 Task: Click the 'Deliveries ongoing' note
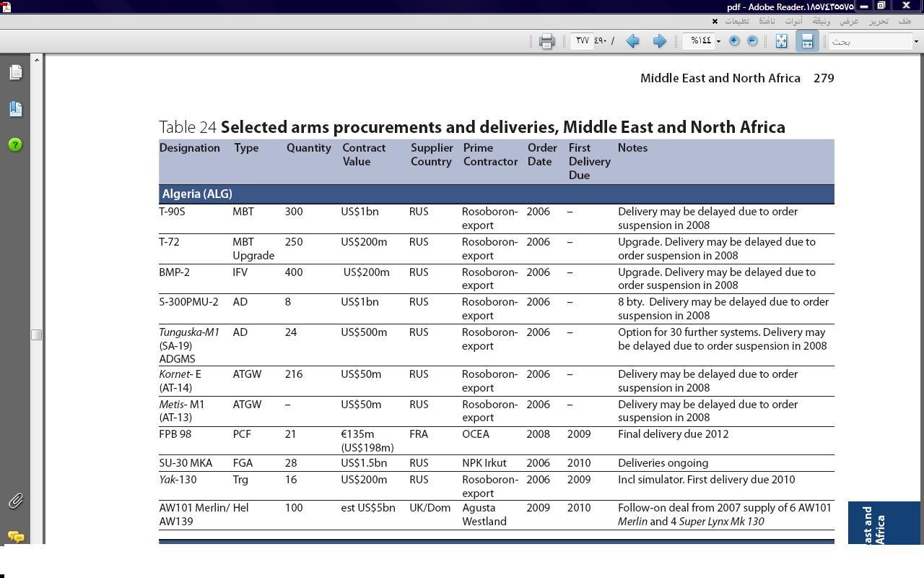tap(663, 463)
